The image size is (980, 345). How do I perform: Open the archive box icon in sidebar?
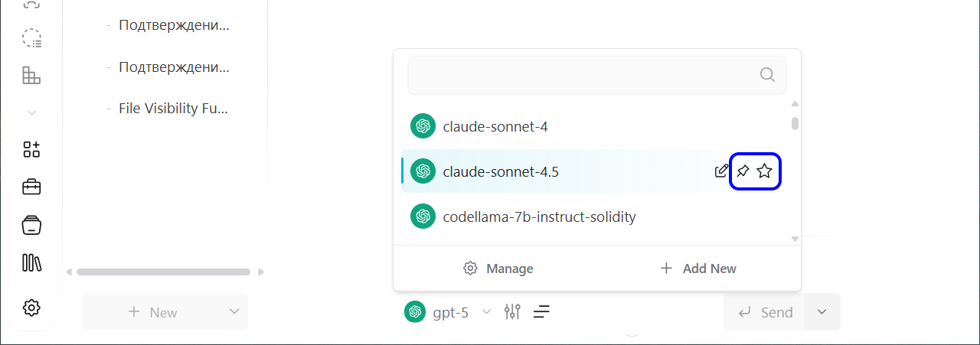pos(31,225)
